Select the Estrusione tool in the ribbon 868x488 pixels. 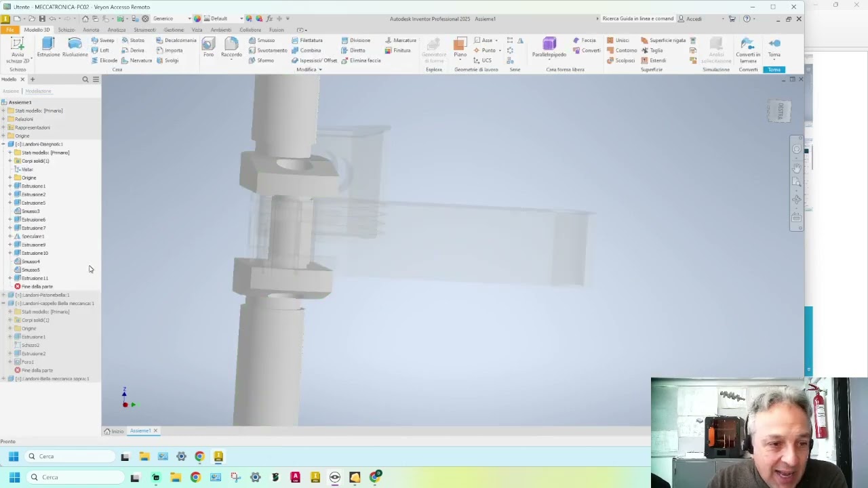point(48,47)
